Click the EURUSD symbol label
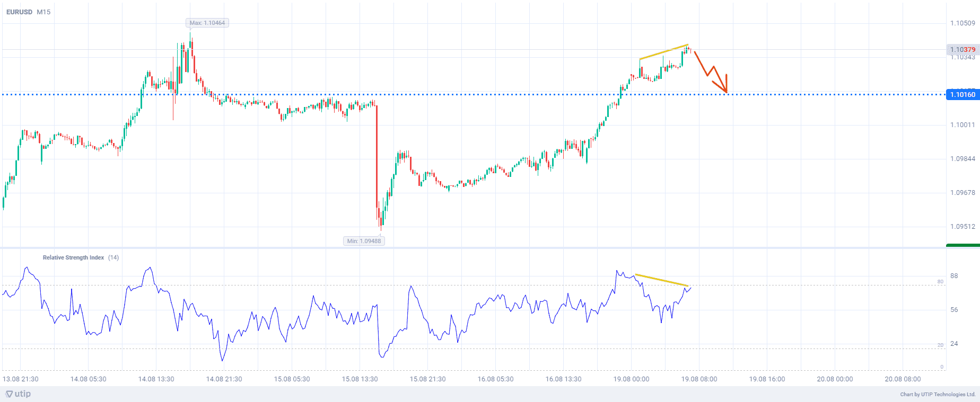 point(19,12)
